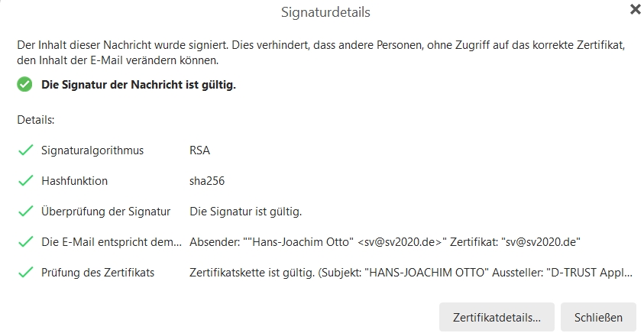644x333 pixels.
Task: Expand the truncated 'Die E-Mail entspricht dem...' label
Action: (112, 242)
